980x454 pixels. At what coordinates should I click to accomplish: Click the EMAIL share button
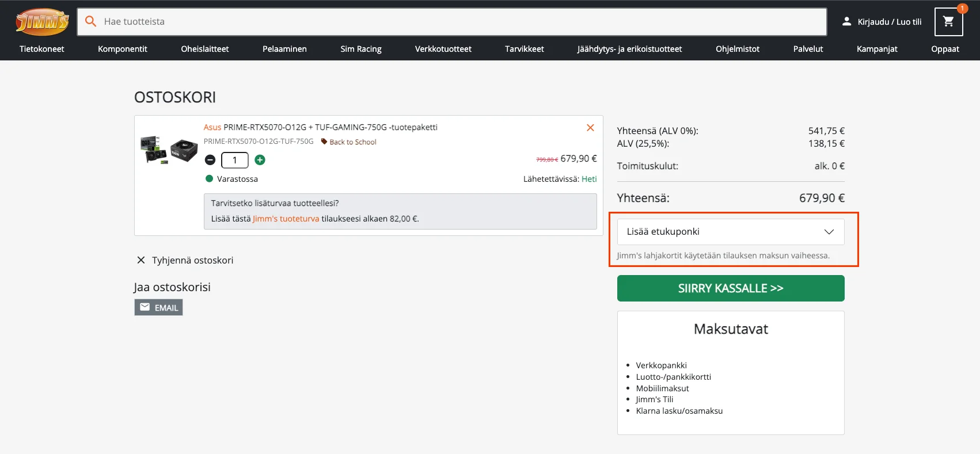(x=158, y=308)
